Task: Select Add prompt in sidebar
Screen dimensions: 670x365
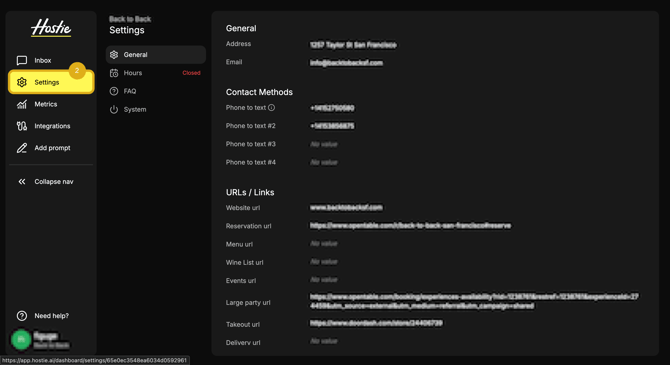Action: tap(51, 148)
